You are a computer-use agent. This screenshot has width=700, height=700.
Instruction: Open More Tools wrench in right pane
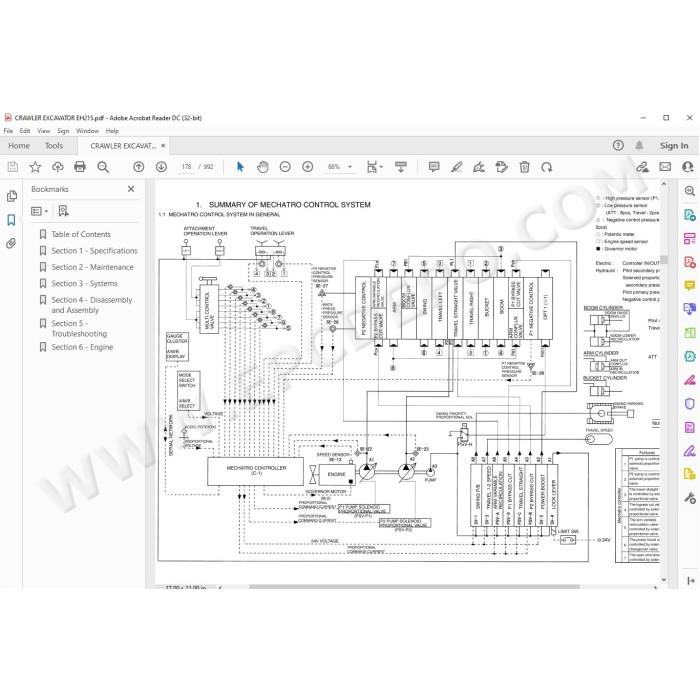point(690,498)
